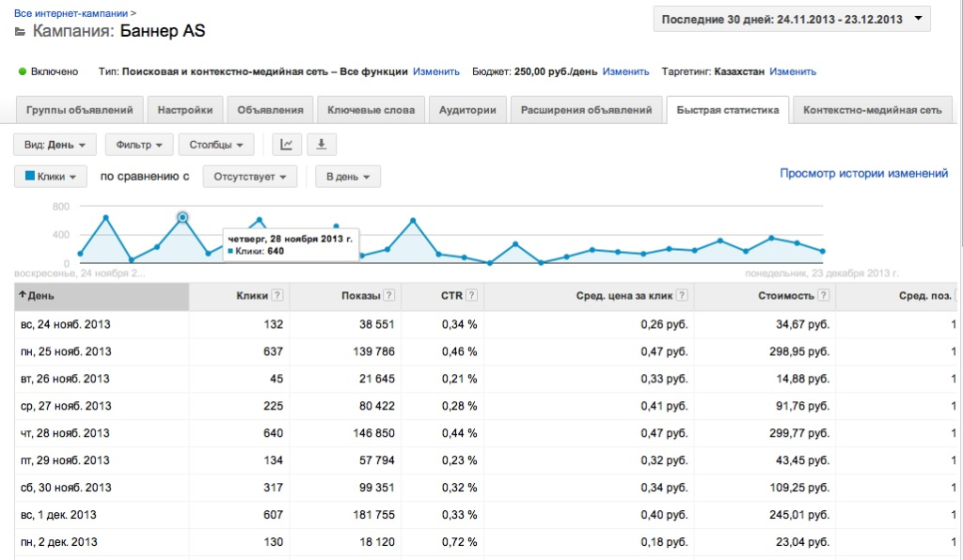Click help icon next to Стоимость column

click(x=824, y=296)
